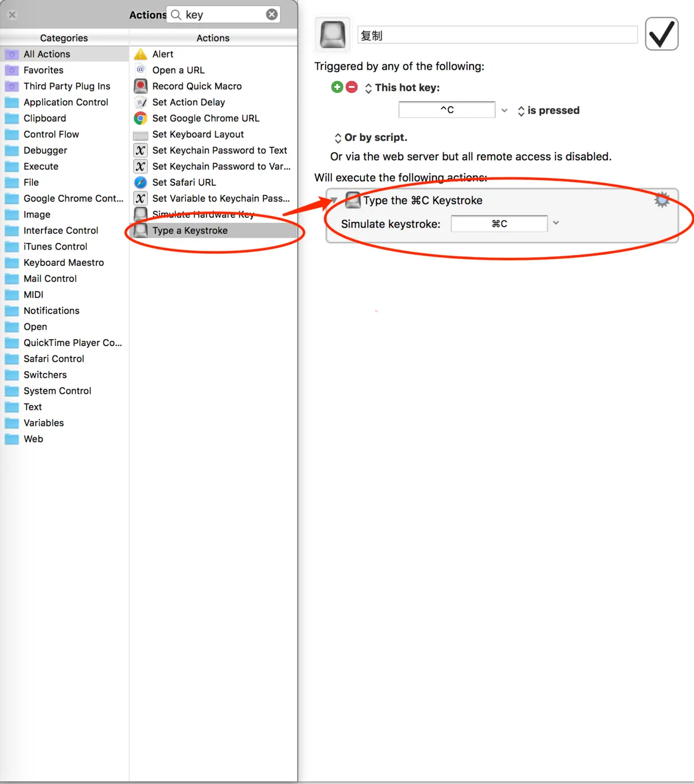Open the Simulate keystroke dropdown arrow

click(x=556, y=223)
